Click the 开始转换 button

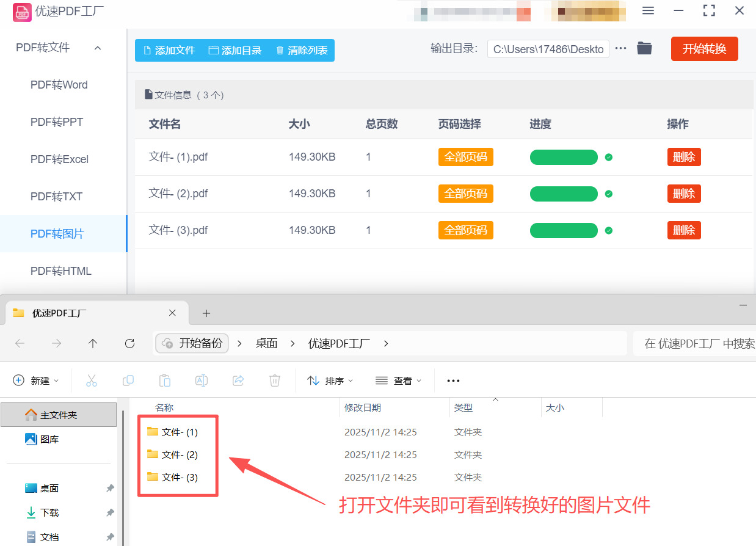point(704,48)
